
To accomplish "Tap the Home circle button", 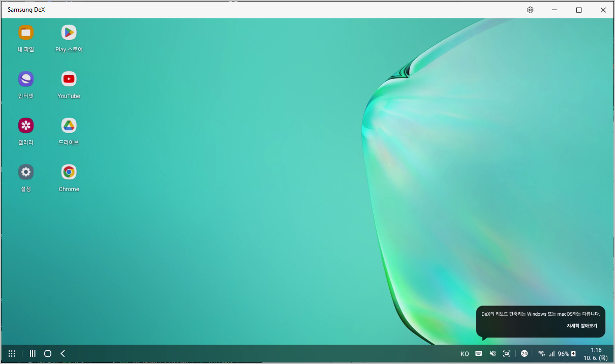I will pyautogui.click(x=48, y=353).
